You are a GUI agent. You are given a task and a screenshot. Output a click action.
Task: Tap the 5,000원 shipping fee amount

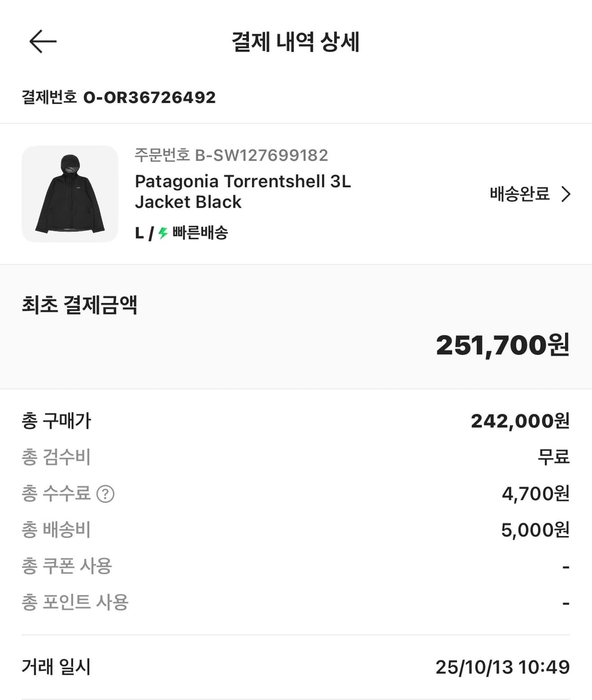(x=535, y=530)
